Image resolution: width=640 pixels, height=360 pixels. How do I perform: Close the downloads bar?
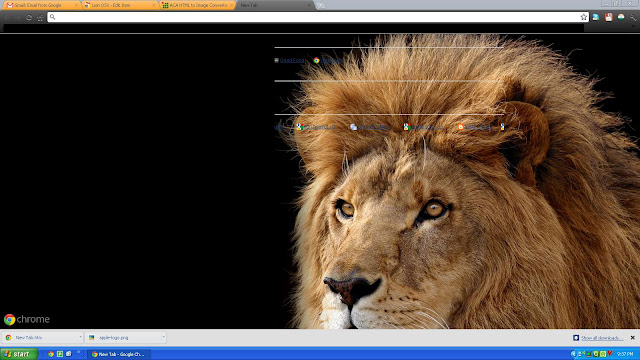click(632, 338)
